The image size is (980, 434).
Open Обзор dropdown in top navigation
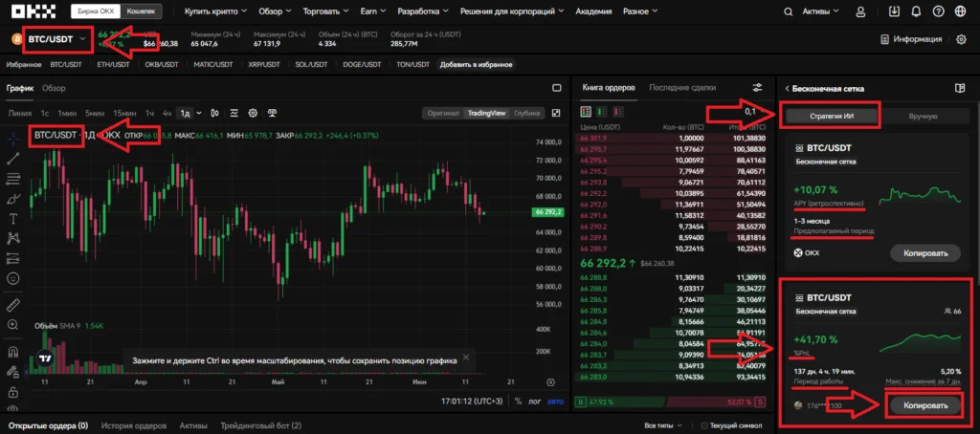[x=275, y=11]
